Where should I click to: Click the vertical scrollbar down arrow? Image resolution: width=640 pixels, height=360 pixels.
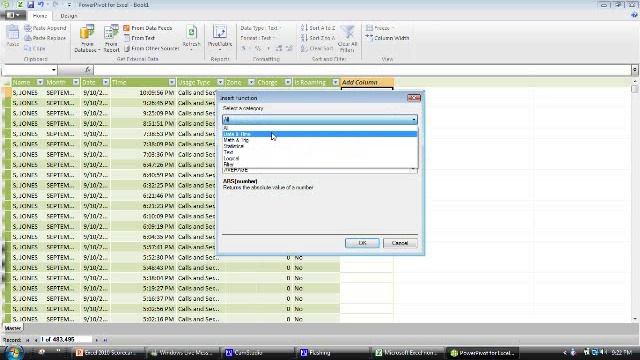tap(635, 319)
